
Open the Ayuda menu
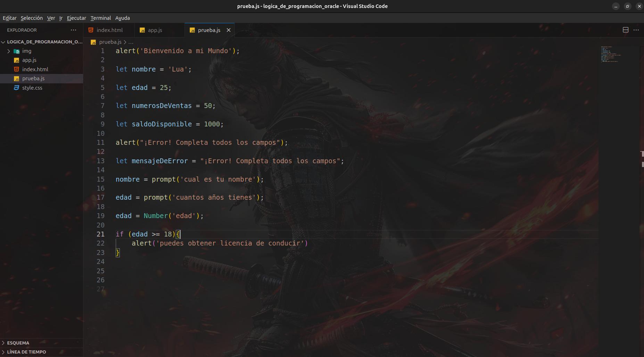point(123,18)
